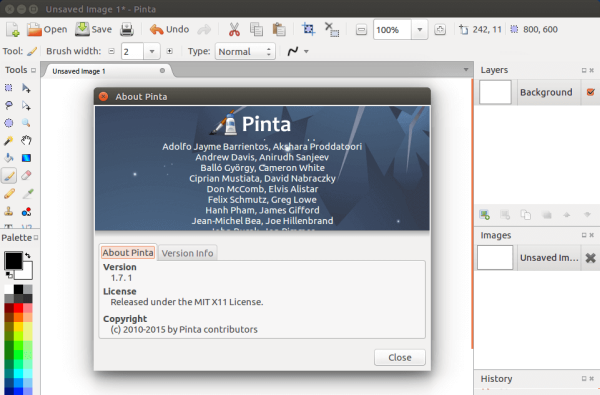The width and height of the screenshot is (600, 395).
Task: Click the Paste clipboard icon
Action: 279,29
